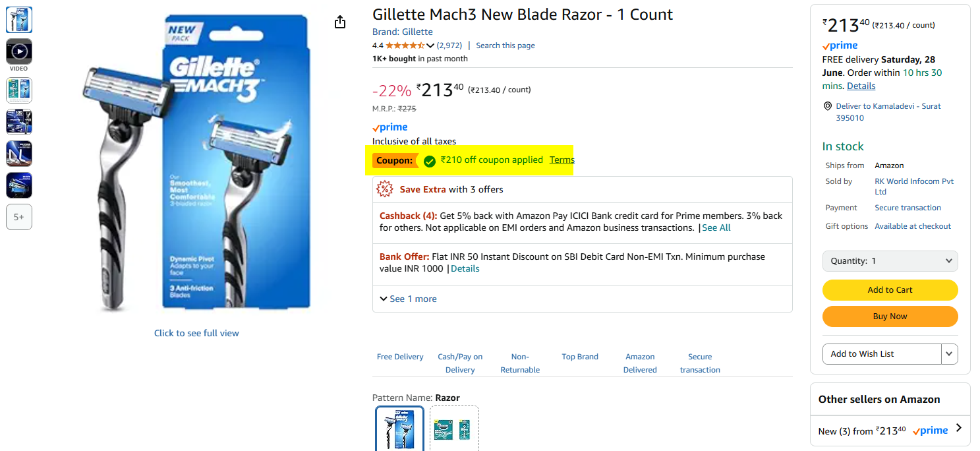
Task: Click the green coupon applied checkmark
Action: (430, 161)
